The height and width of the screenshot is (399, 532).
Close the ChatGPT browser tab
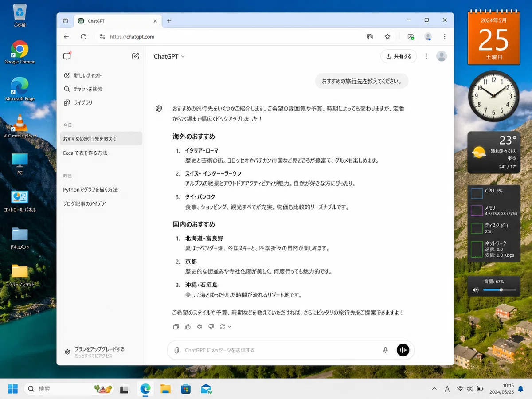click(x=155, y=21)
